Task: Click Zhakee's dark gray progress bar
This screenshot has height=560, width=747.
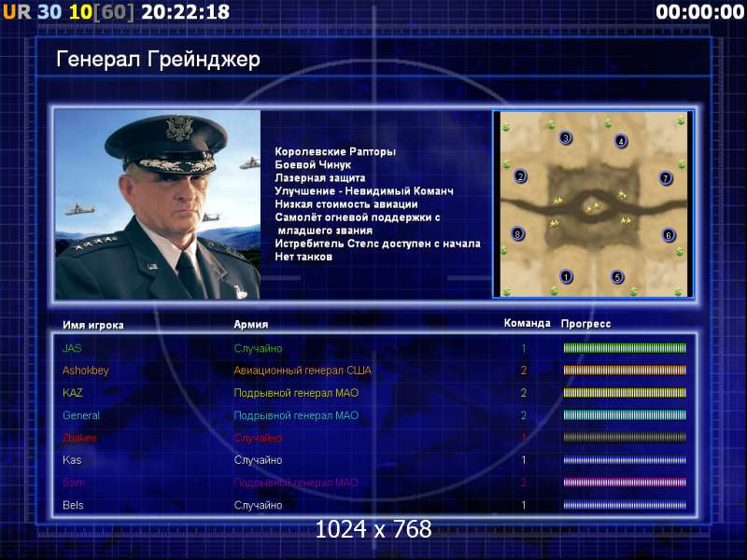Action: [625, 437]
